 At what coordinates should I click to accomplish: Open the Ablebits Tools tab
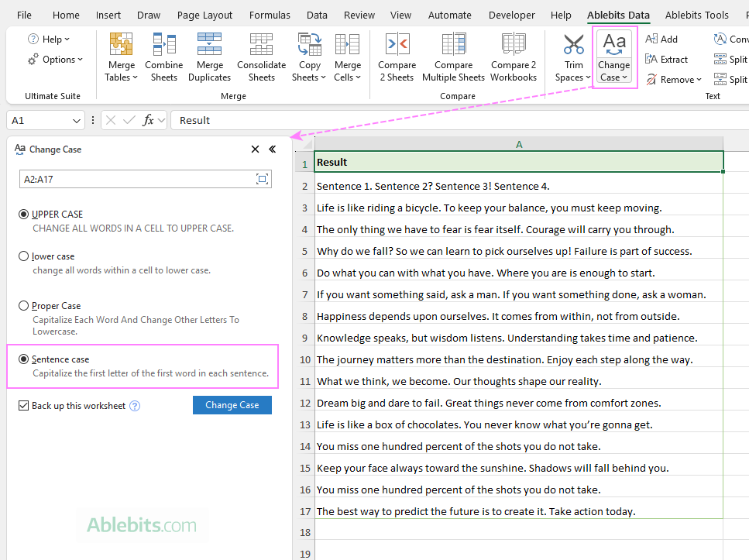click(696, 15)
